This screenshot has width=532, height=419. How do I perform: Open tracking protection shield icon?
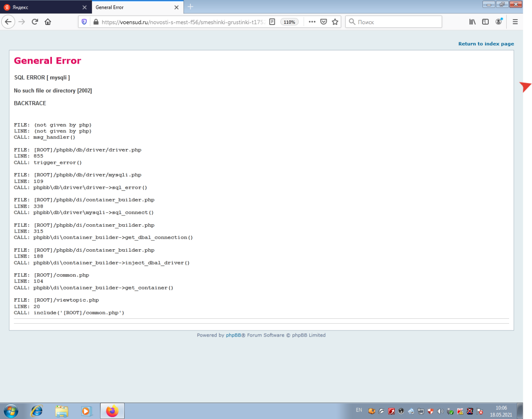(84, 22)
